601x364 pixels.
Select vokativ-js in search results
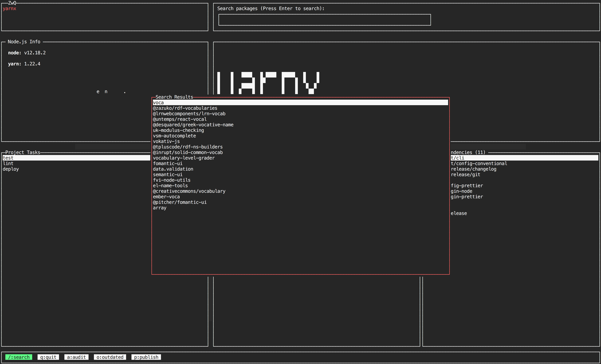click(x=166, y=141)
